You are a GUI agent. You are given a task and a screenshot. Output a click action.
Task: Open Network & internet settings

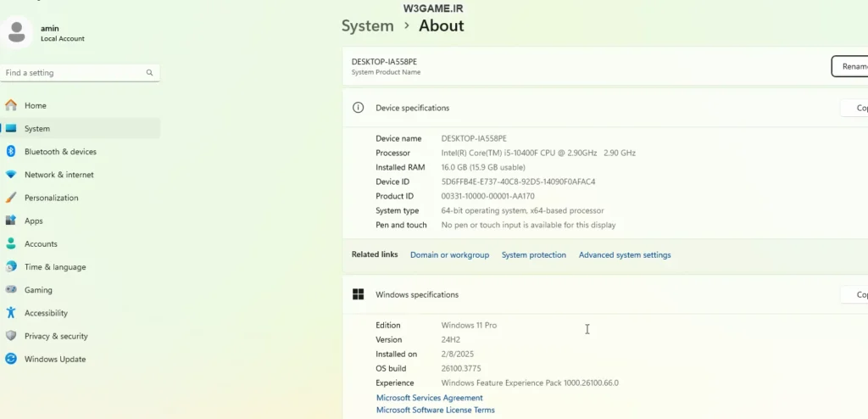pos(81,175)
